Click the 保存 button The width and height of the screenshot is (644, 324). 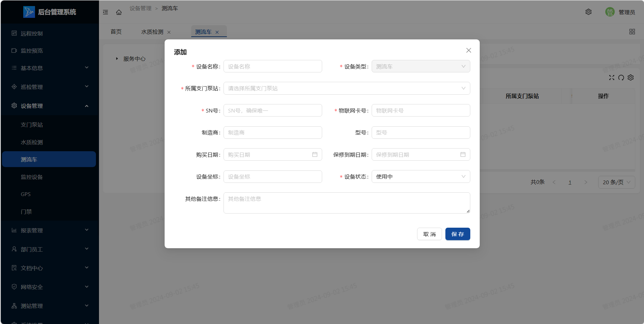click(457, 234)
